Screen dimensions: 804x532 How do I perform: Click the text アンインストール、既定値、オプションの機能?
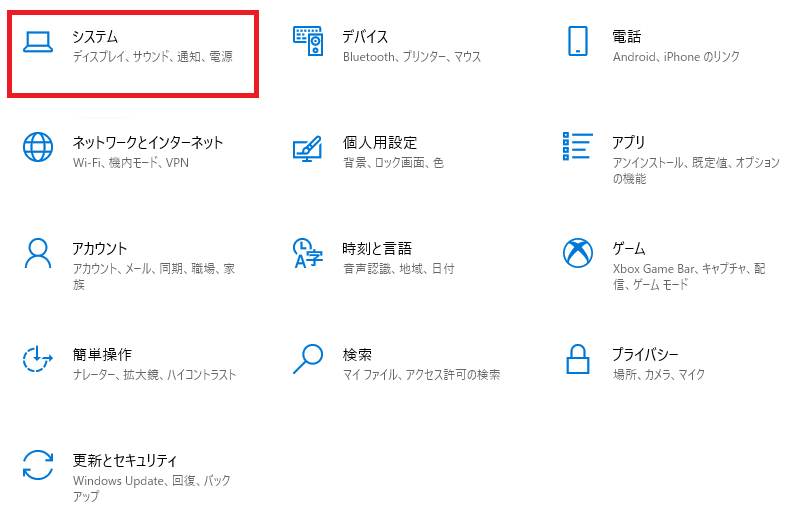pyautogui.click(x=696, y=171)
